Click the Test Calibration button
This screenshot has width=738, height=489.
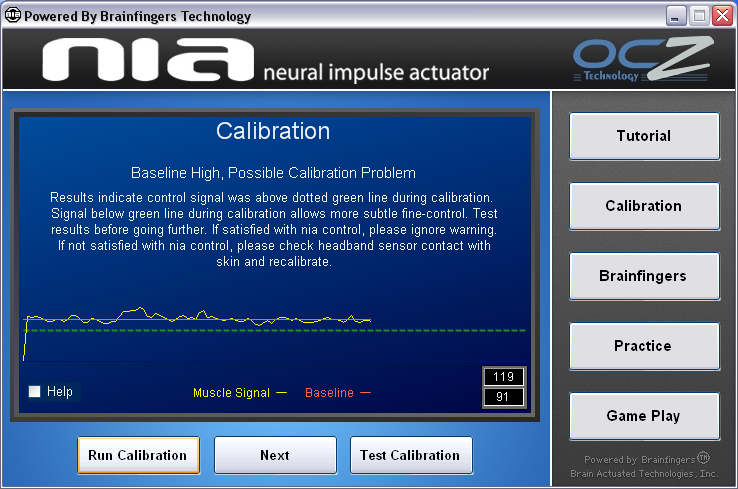point(411,455)
